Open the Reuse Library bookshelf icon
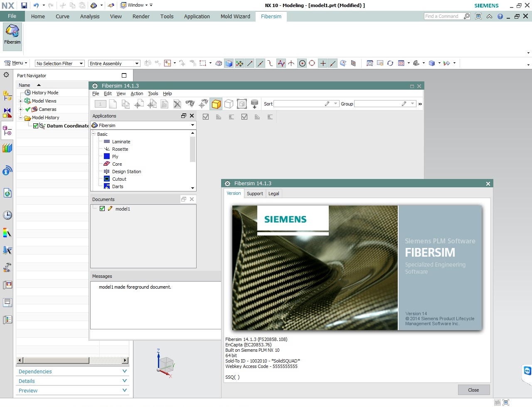 pyautogui.click(x=7, y=148)
